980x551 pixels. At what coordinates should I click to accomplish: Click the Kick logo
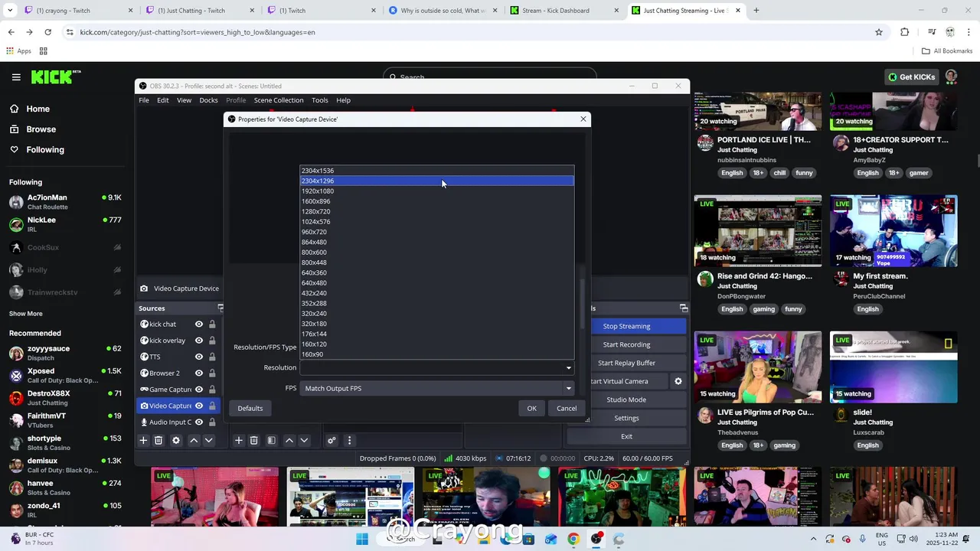click(55, 77)
